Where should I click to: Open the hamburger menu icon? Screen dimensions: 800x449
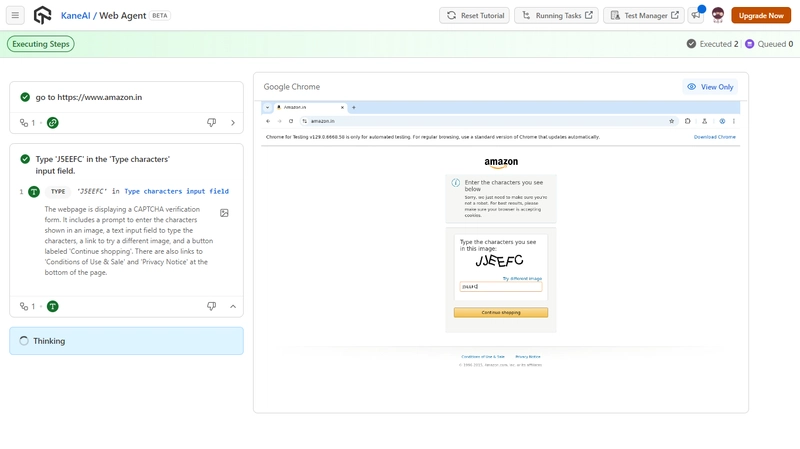point(15,15)
